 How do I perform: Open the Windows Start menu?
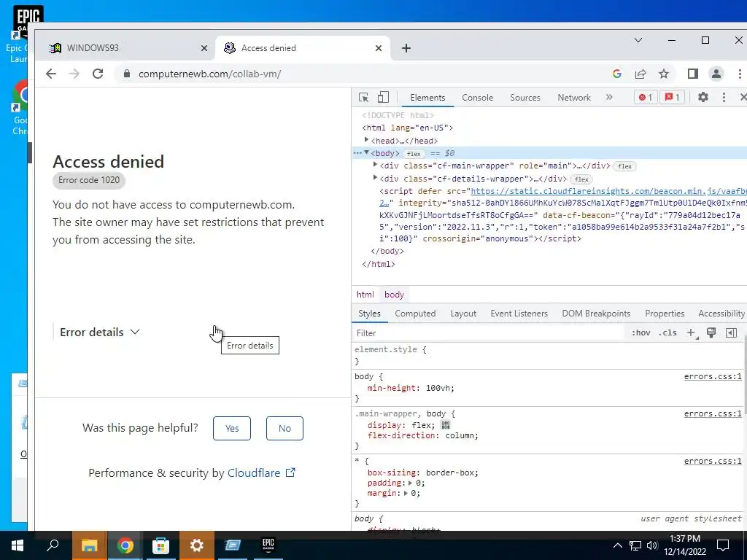tap(18, 545)
